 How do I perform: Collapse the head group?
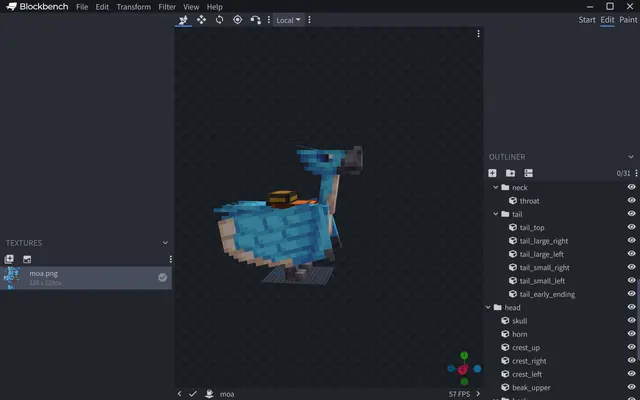[x=488, y=307]
